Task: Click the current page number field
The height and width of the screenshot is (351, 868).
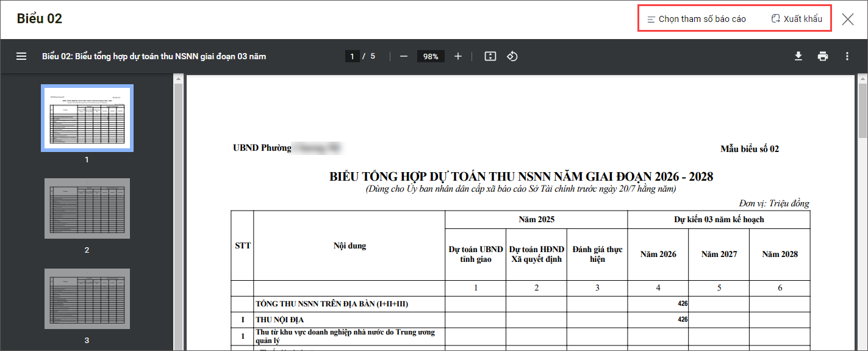Action: (352, 56)
